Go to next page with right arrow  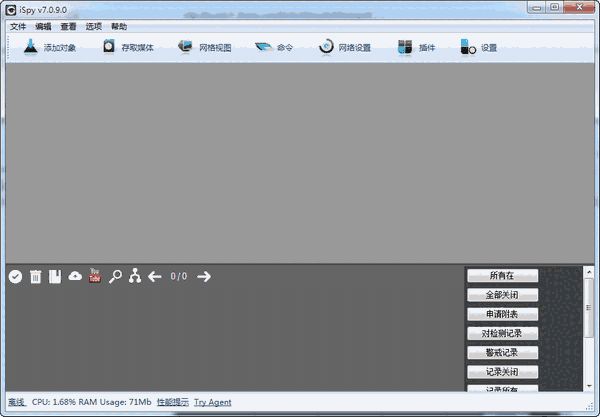click(x=204, y=276)
